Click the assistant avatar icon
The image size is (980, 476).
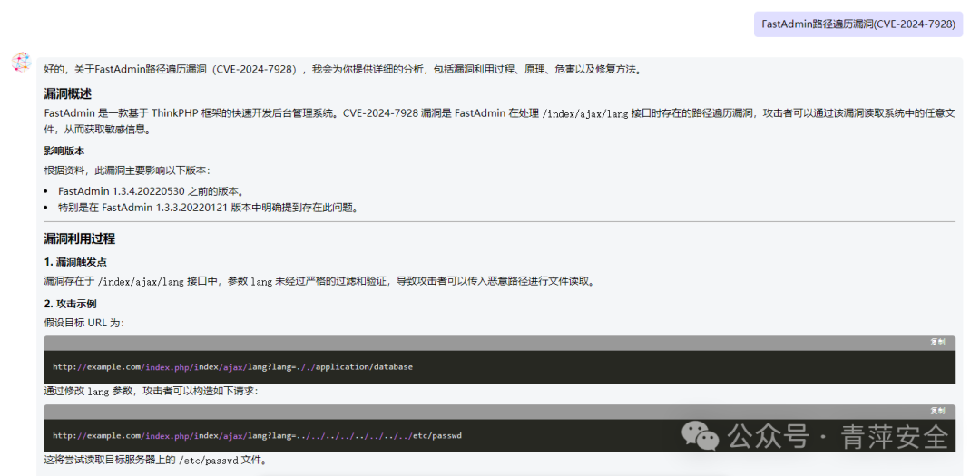point(21,63)
